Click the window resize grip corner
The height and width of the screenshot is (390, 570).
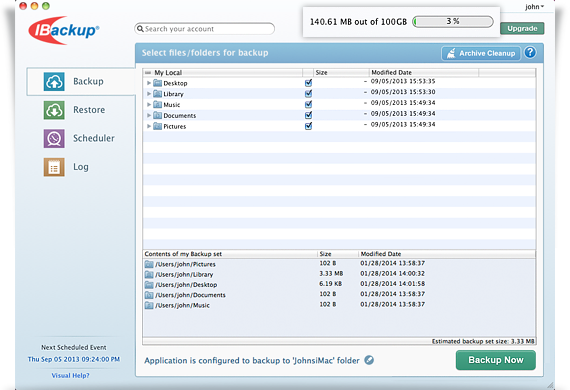(551, 385)
